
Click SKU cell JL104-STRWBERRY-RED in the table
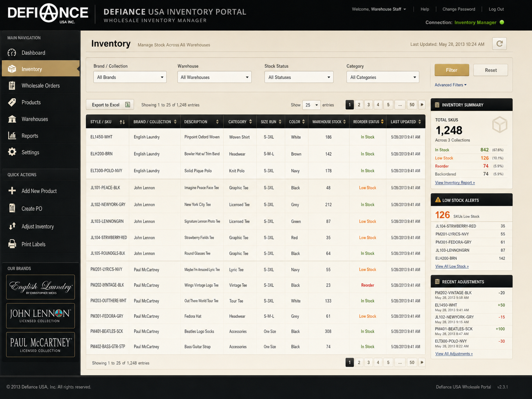coord(109,238)
